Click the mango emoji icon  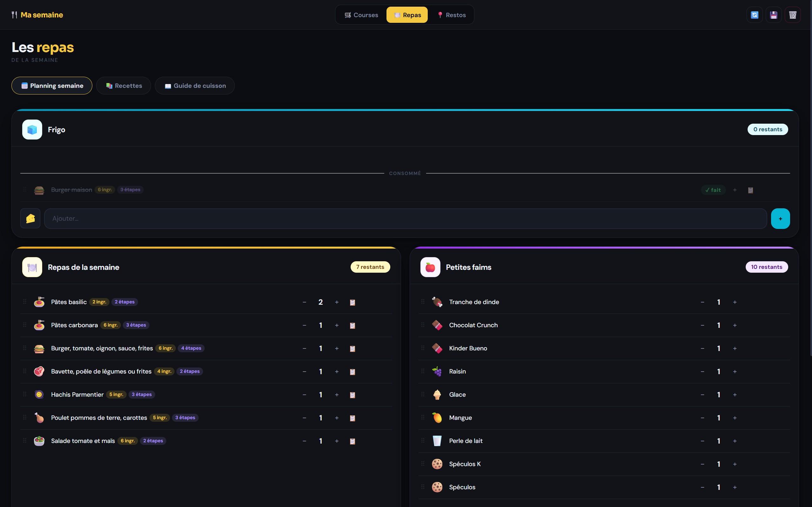[x=437, y=418]
